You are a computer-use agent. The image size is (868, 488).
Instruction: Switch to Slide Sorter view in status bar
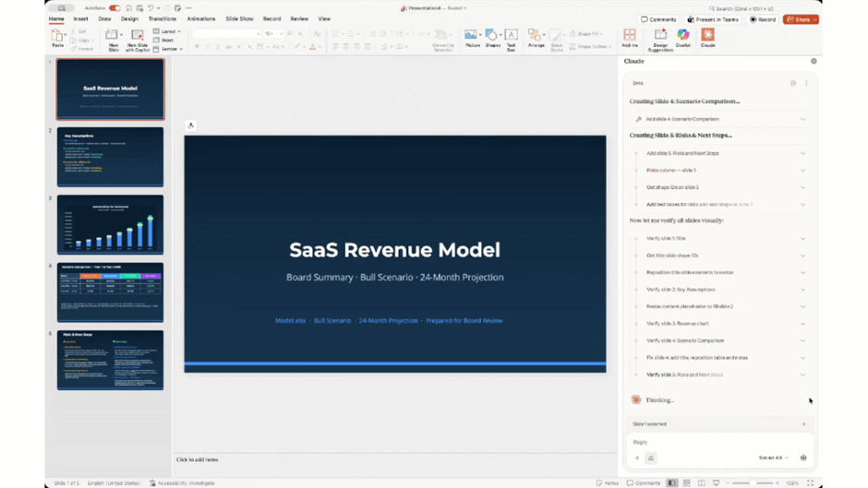tap(687, 482)
